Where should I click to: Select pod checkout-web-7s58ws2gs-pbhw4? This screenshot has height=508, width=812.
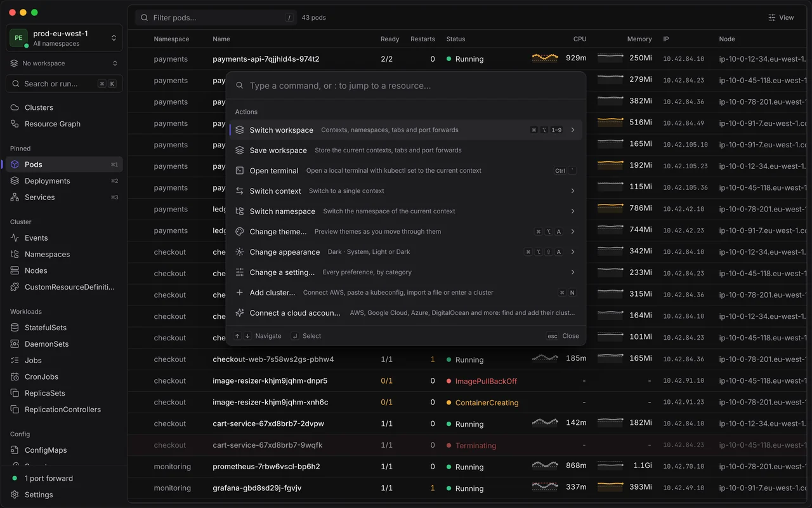273,359
